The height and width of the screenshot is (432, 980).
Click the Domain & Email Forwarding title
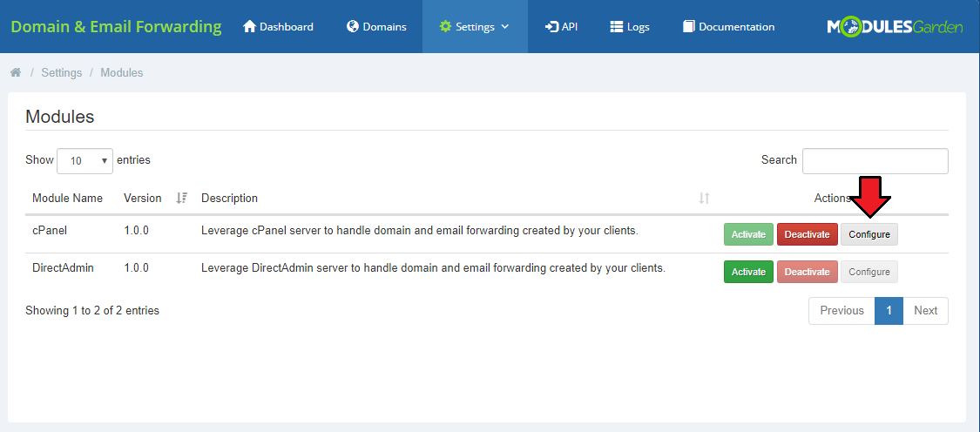point(116,27)
